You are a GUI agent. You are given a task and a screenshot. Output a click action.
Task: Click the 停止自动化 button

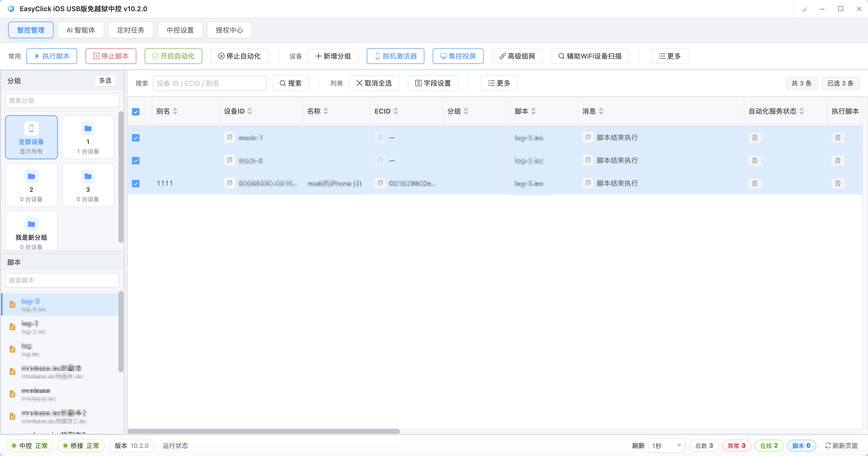click(x=239, y=56)
